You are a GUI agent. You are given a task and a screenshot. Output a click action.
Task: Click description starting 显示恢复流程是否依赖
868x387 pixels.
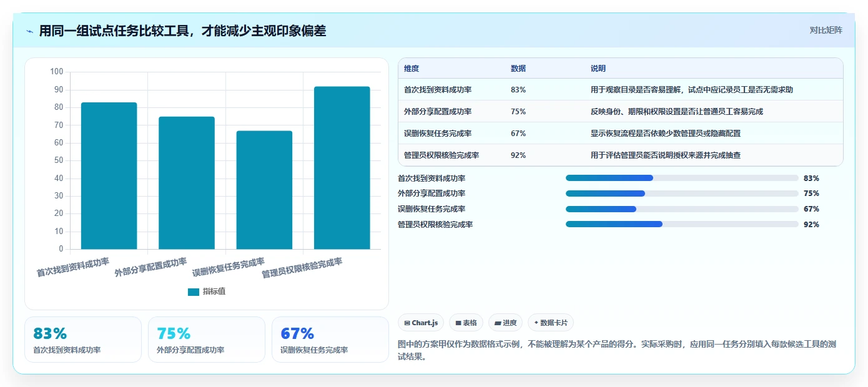click(x=666, y=134)
